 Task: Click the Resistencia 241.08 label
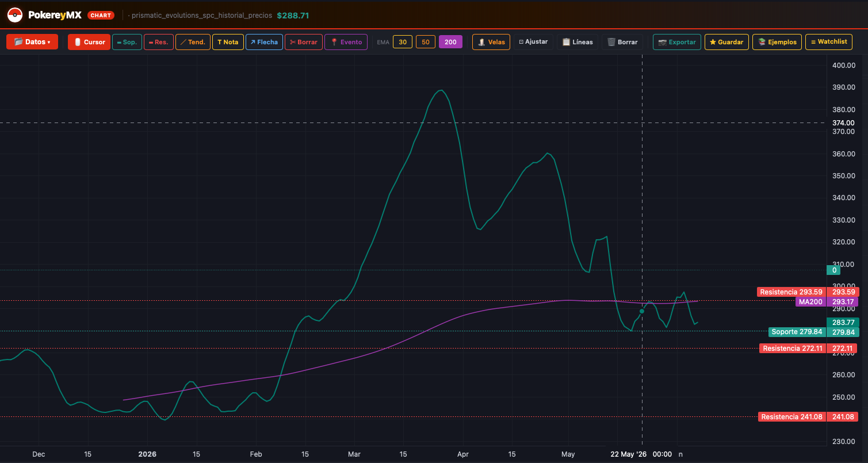point(791,417)
